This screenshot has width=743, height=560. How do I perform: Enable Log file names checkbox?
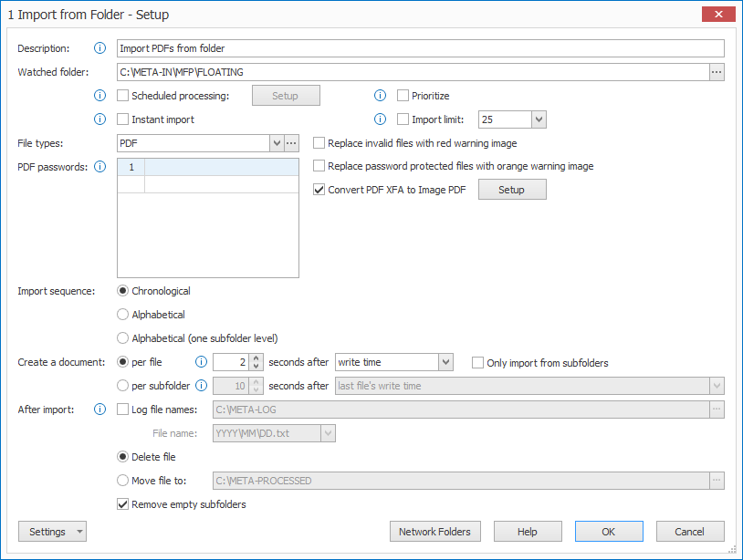tap(122, 409)
